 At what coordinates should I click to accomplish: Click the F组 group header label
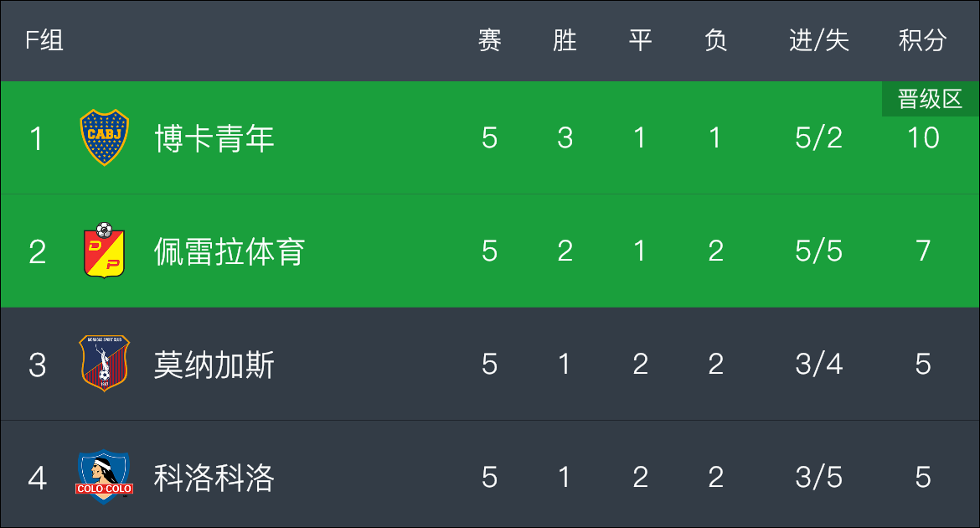[44, 41]
